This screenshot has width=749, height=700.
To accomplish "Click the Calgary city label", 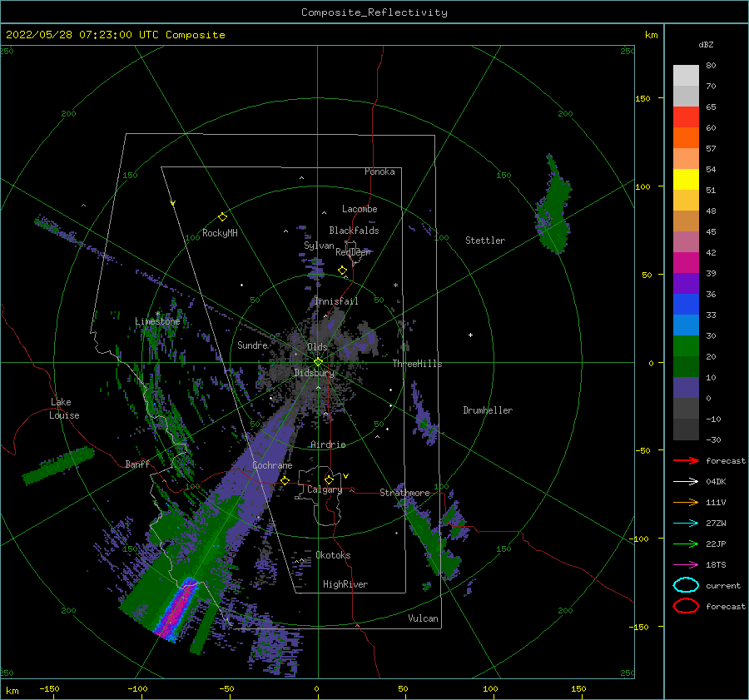I will pyautogui.click(x=325, y=489).
